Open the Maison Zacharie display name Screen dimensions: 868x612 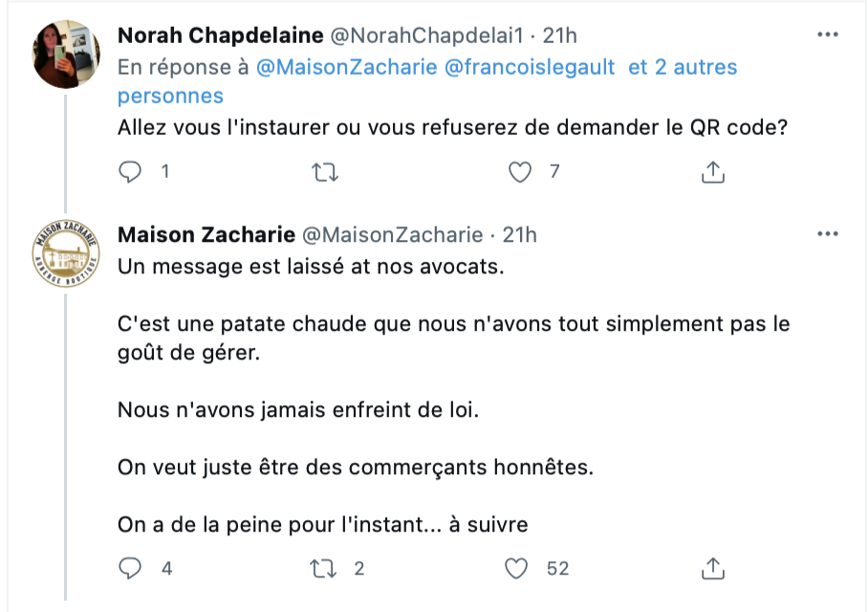[206, 234]
